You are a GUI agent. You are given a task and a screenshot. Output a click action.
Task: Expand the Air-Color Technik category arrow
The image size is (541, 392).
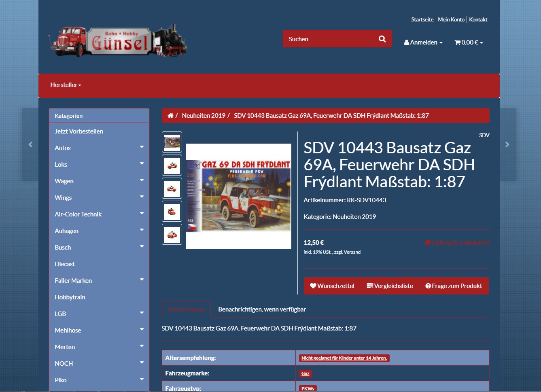tap(142, 213)
